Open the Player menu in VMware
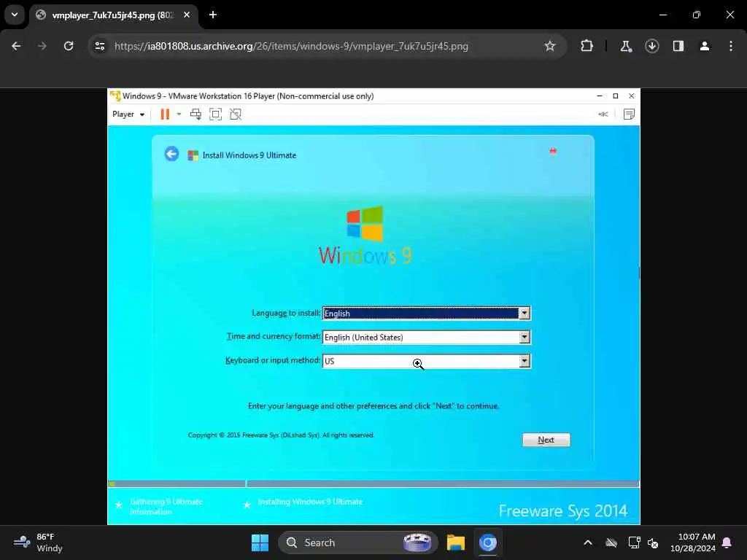This screenshot has width=747, height=560. pyautogui.click(x=128, y=114)
